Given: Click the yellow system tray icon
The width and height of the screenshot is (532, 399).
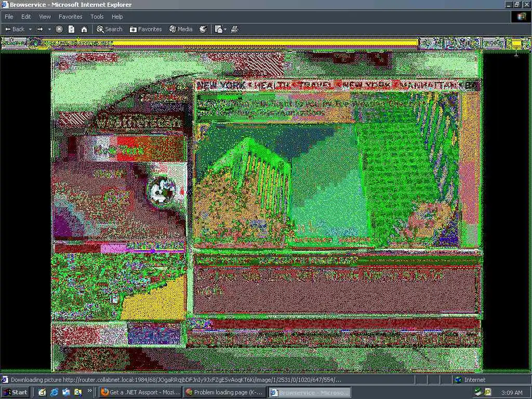Looking at the screenshot, I should (488, 392).
